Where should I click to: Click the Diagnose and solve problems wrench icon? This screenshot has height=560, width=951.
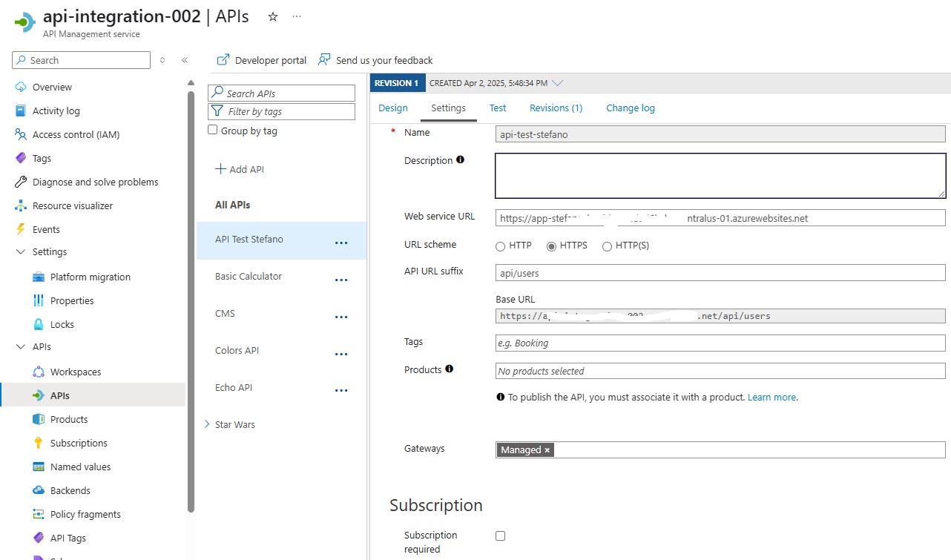click(21, 182)
